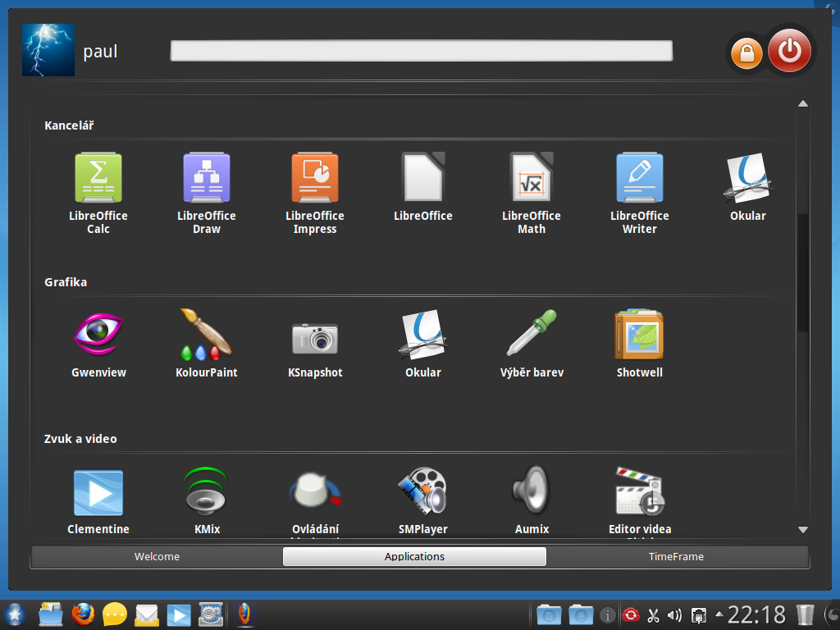The width and height of the screenshot is (840, 630).
Task: Click the star launcher button in the panel
Action: 15,614
